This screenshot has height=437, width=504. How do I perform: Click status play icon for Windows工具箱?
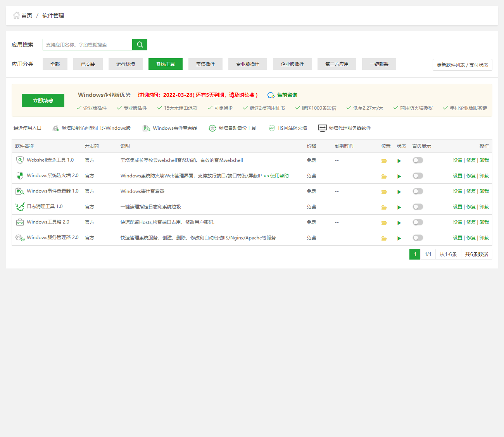(399, 223)
